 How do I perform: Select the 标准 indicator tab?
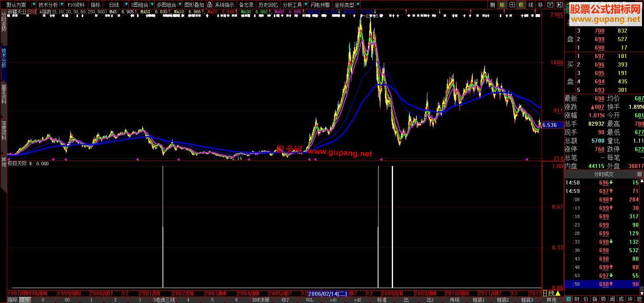point(382,300)
